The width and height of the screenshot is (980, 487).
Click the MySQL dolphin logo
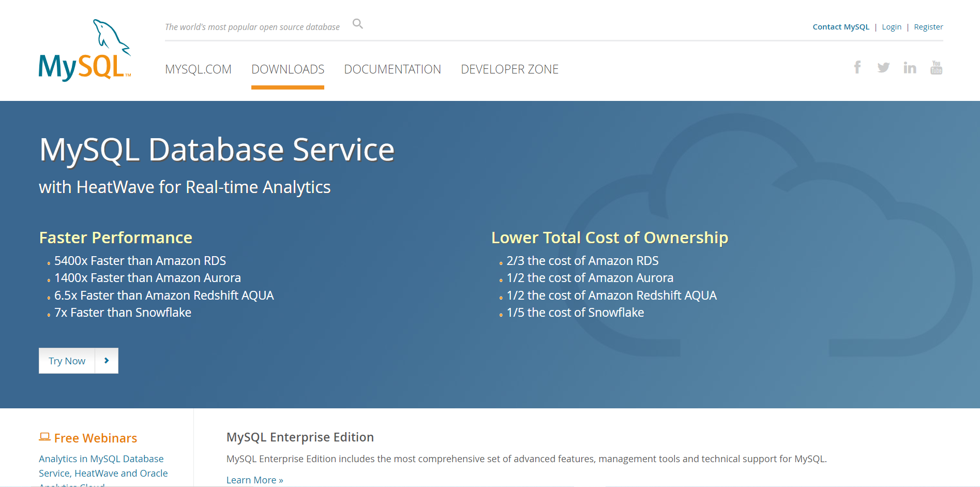click(x=85, y=50)
